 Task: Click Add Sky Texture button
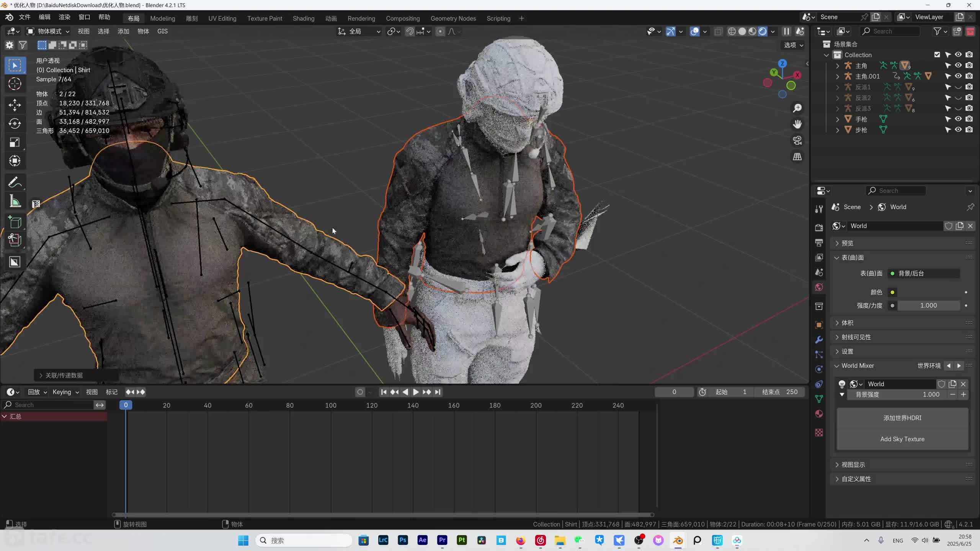pos(902,439)
